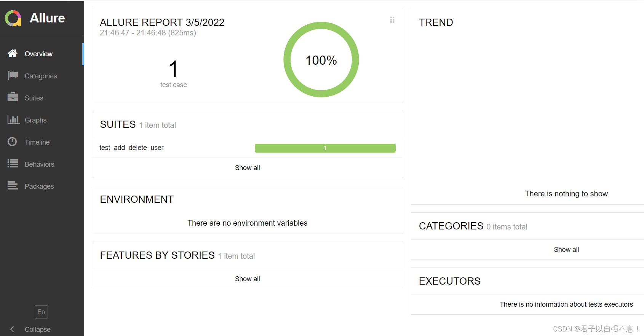644x336 pixels.
Task: Collapse the sidebar via Collapse label
Action: (x=37, y=330)
